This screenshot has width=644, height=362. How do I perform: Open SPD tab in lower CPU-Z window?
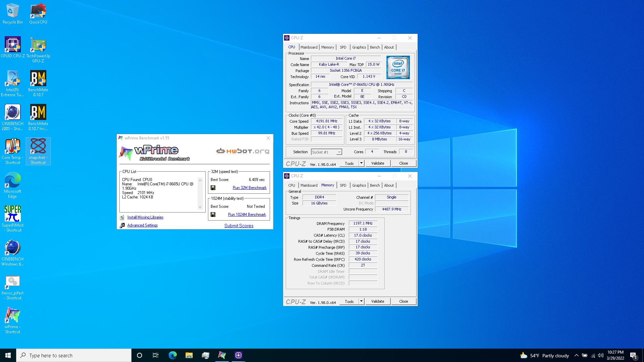[343, 185]
